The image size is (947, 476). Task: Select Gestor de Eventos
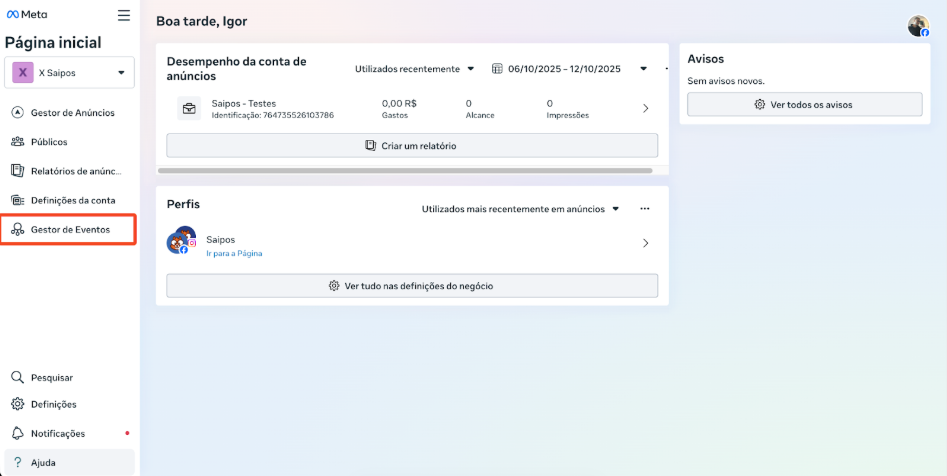[x=70, y=229]
